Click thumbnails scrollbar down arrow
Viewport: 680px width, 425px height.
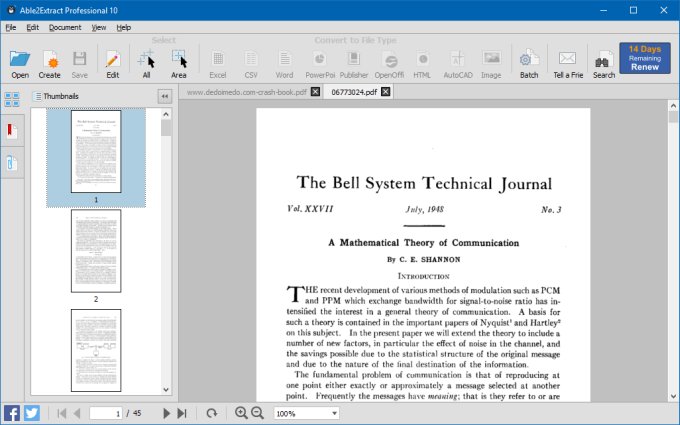166,389
